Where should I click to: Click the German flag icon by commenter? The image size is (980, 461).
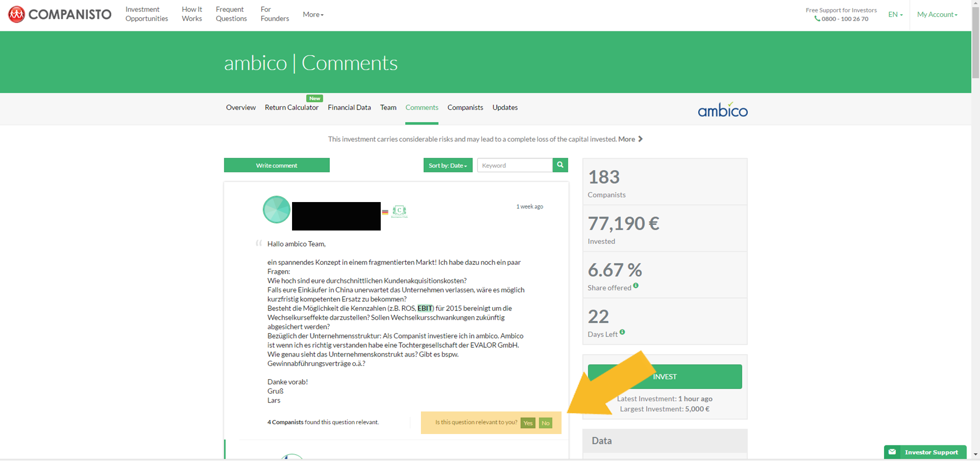[x=385, y=212]
